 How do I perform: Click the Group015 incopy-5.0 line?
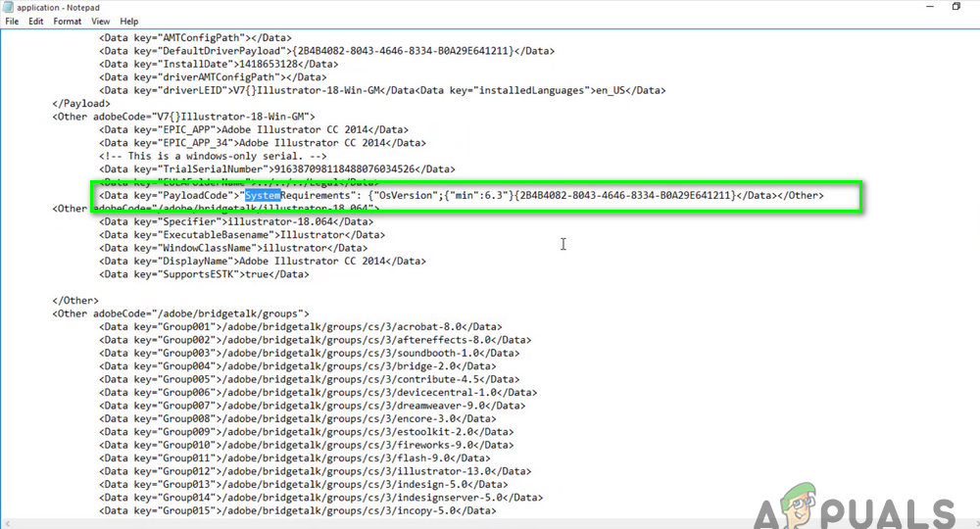coord(298,510)
